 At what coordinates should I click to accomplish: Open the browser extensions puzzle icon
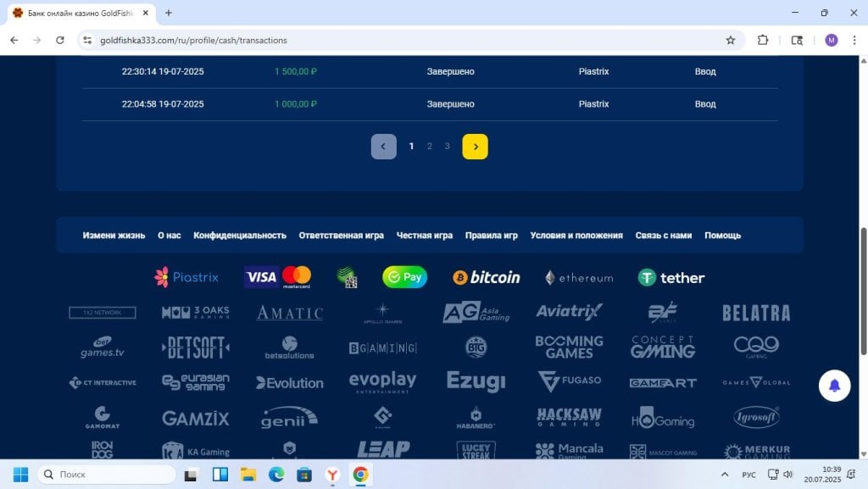763,41
